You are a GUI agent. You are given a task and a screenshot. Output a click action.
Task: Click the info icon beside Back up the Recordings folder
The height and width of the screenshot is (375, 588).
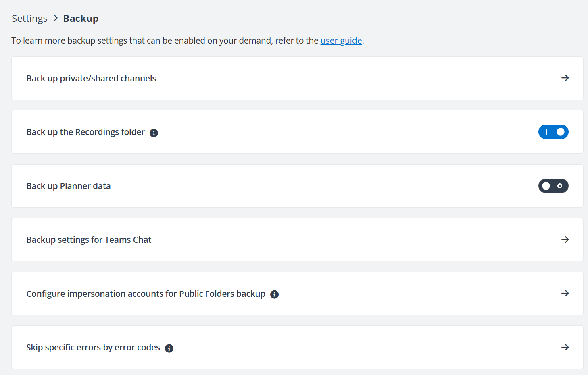[x=154, y=133]
